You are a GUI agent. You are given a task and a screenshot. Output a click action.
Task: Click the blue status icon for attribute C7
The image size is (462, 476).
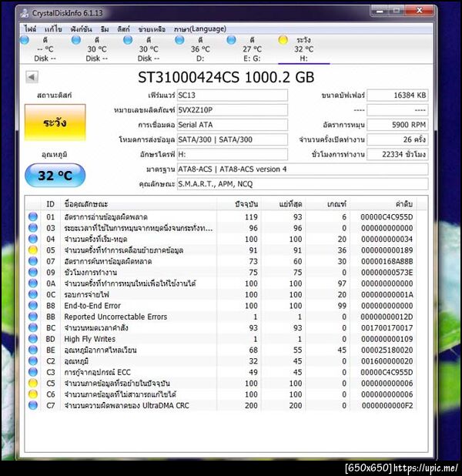click(33, 405)
